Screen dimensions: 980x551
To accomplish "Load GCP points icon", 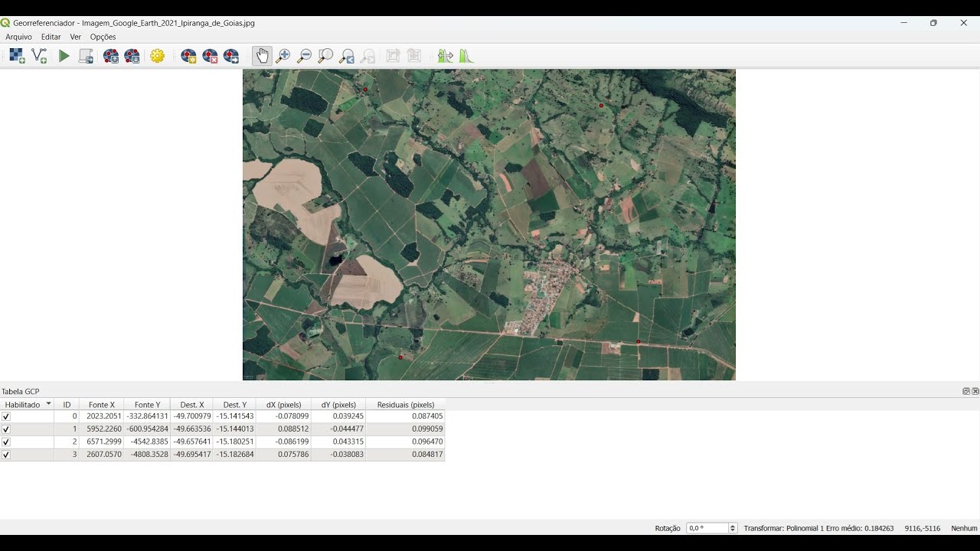I will pos(111,56).
